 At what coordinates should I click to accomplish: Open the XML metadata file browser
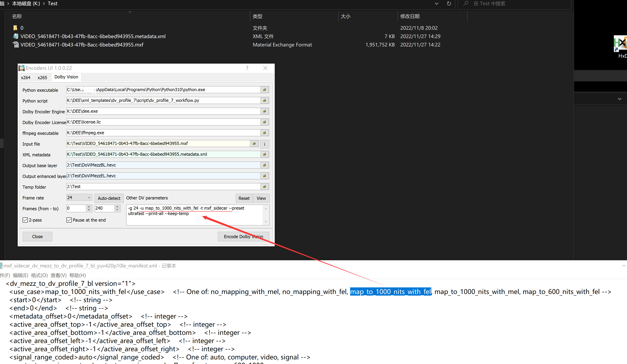(x=265, y=154)
